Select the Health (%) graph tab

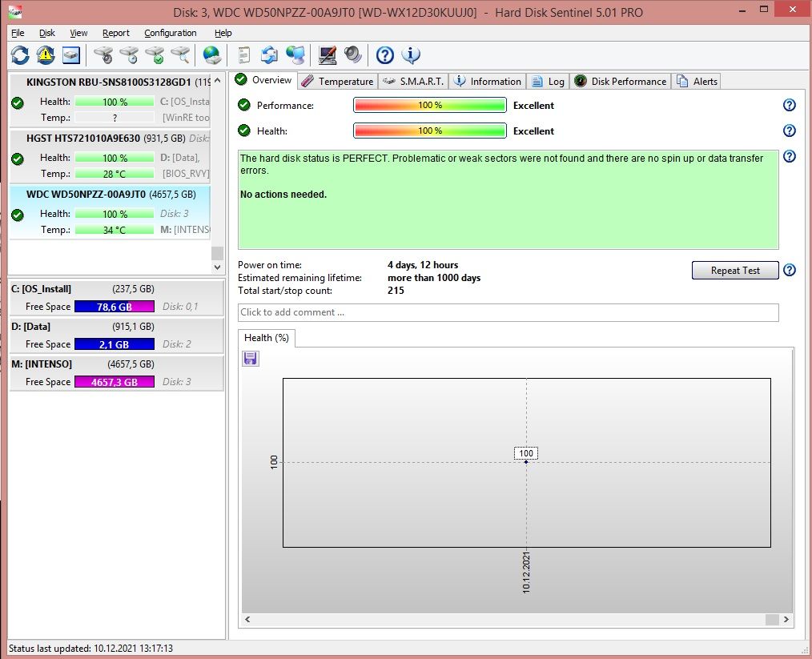267,338
